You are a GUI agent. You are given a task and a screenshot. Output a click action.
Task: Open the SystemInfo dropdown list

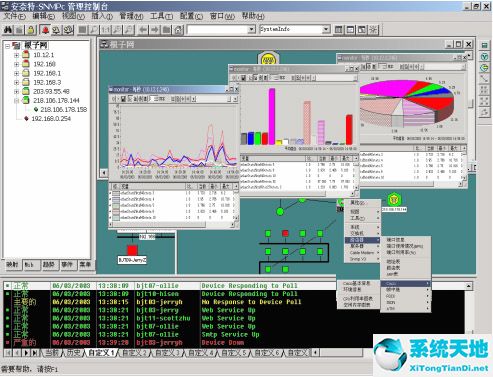326,29
